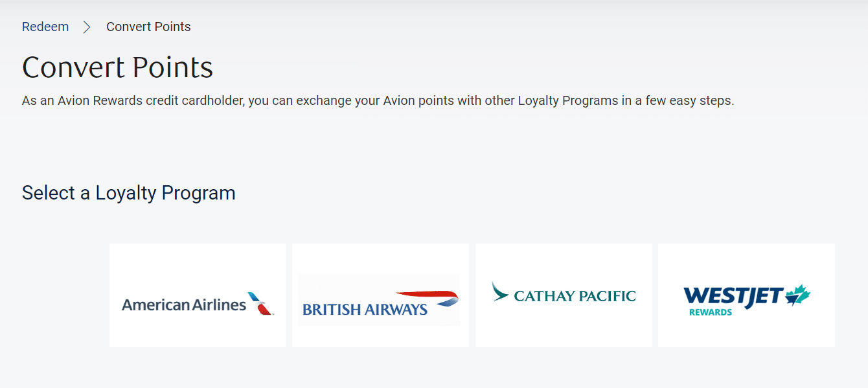Select the Convert Points breadcrumb item
The image size is (868, 388).
click(148, 27)
